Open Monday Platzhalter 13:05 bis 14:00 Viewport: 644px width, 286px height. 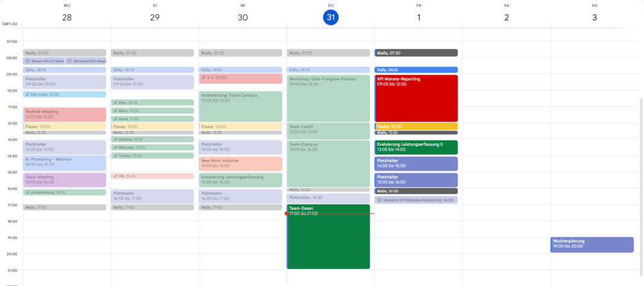coord(65,147)
